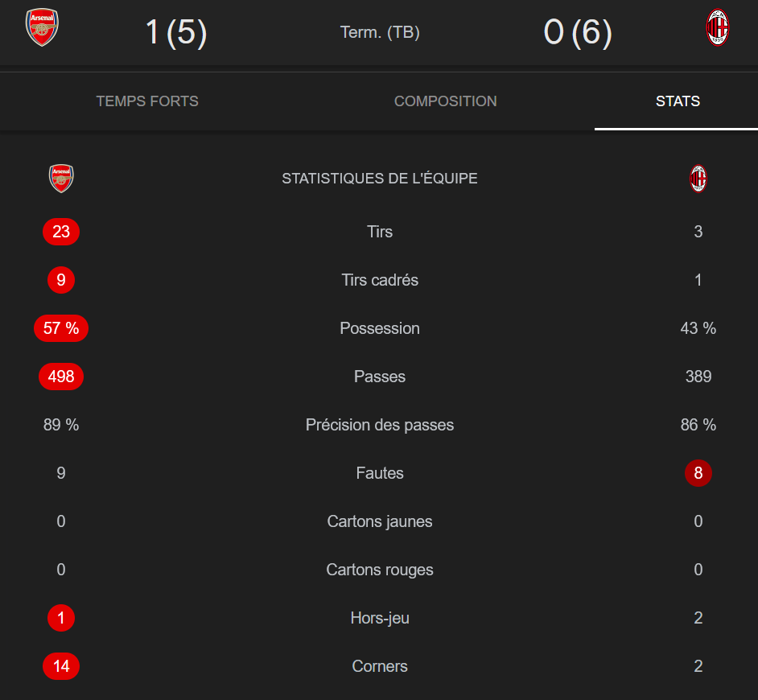The image size is (758, 700).
Task: Select the Stats tab
Action: tap(678, 101)
